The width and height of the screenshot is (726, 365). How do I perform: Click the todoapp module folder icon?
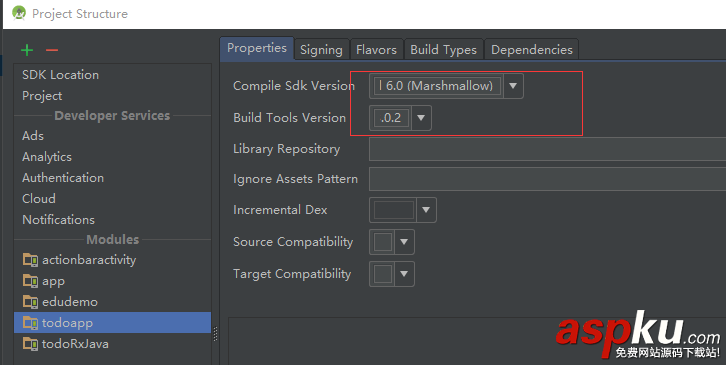[31, 322]
